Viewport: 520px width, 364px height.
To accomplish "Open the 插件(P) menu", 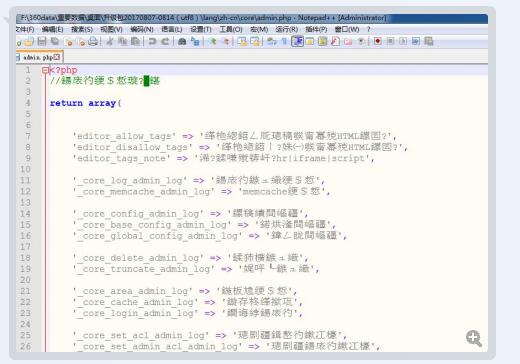I will (x=316, y=29).
